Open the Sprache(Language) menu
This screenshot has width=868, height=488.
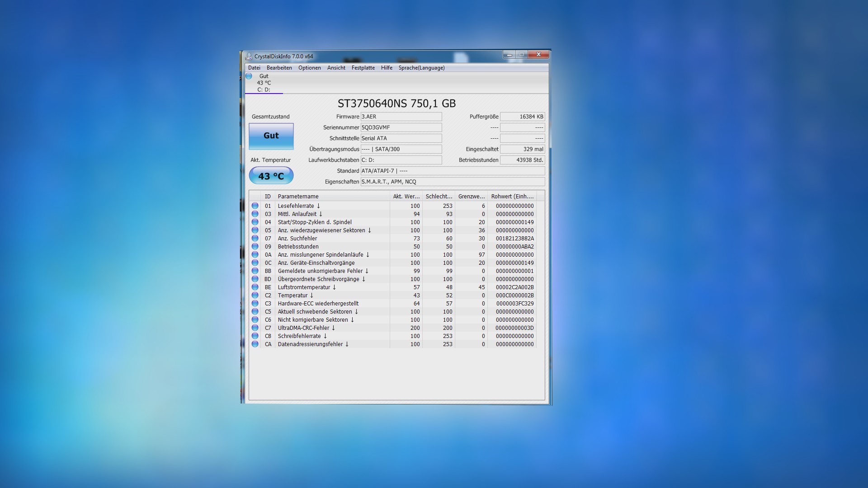point(421,68)
